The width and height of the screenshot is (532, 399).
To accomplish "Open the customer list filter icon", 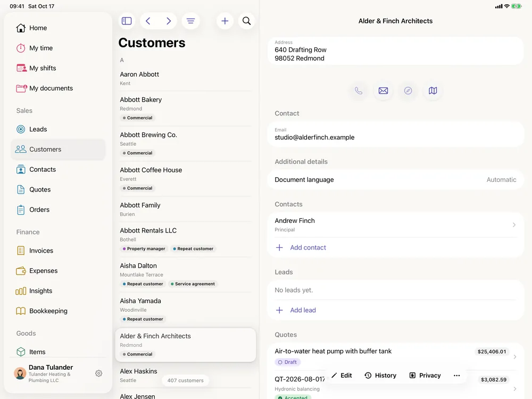I will (x=190, y=21).
